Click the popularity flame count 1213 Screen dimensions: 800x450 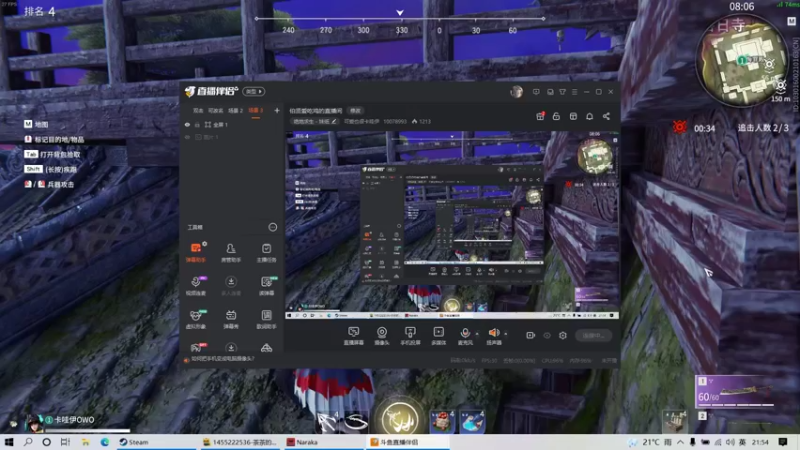click(421, 121)
